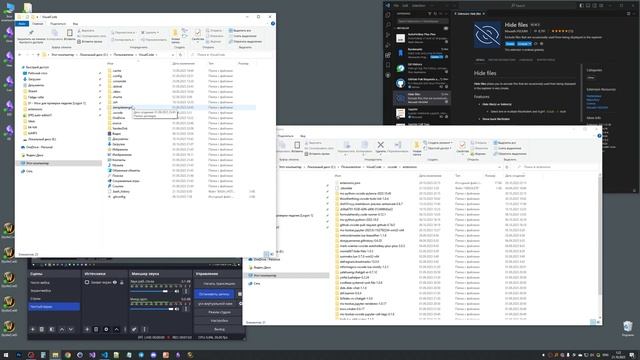Open source properties gear in OBS sources toolbar

point(106,329)
